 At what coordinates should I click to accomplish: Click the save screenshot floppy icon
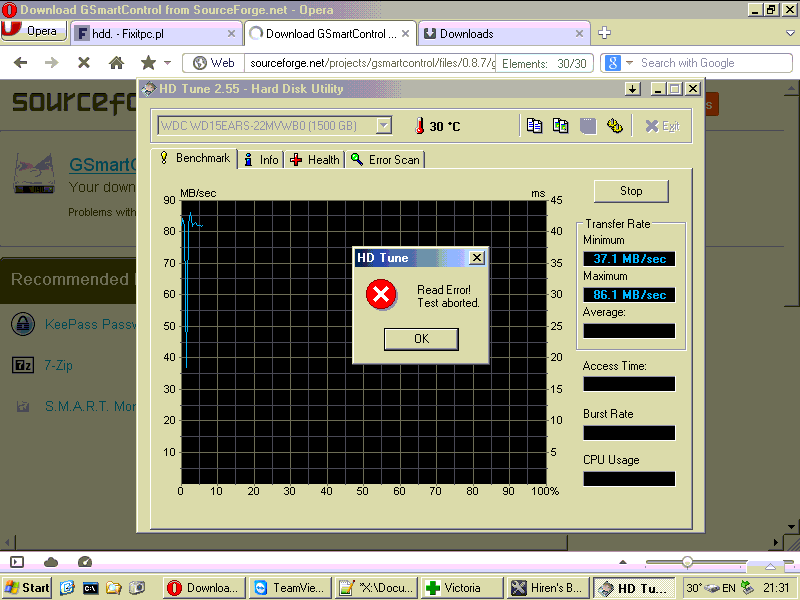pyautogui.click(x=588, y=126)
